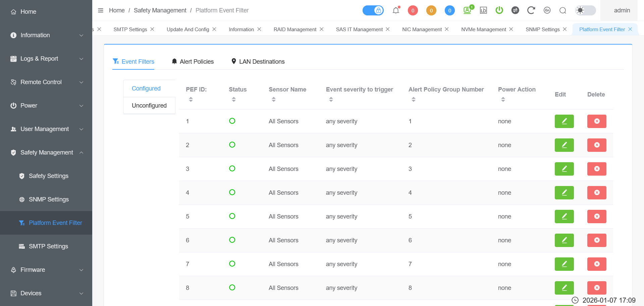
Task: Delete PEF ID 3 entry
Action: point(597,169)
